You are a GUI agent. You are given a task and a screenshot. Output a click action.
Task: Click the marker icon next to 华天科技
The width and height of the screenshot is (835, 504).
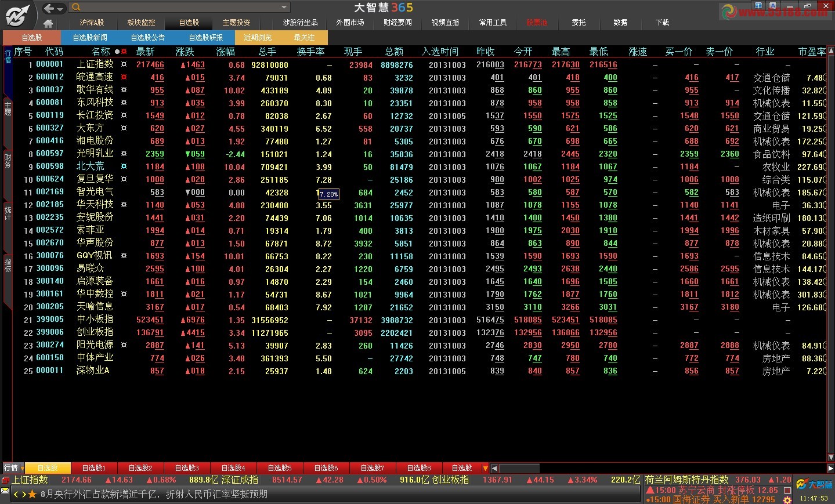[124, 205]
